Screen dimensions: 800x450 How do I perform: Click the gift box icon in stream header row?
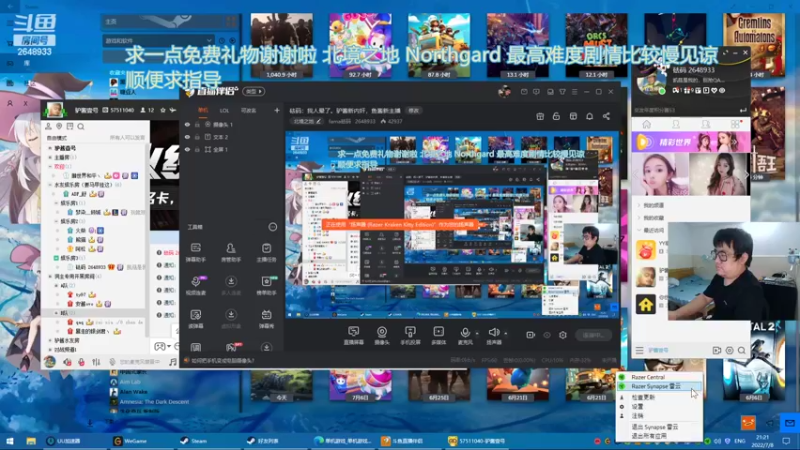(x=540, y=116)
